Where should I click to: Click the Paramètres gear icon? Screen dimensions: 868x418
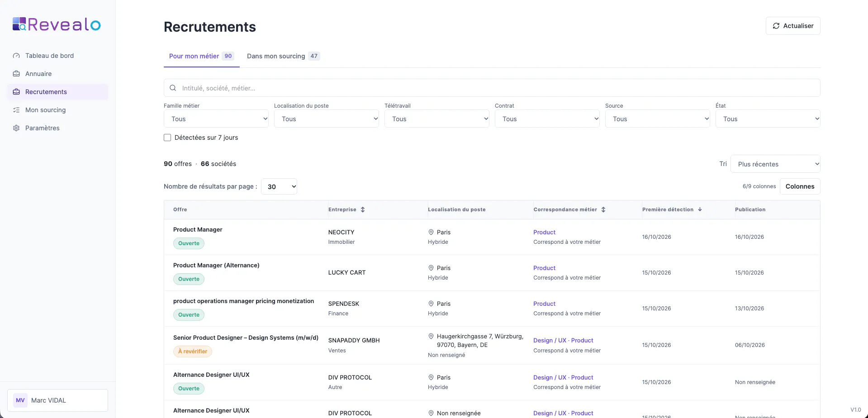point(16,128)
